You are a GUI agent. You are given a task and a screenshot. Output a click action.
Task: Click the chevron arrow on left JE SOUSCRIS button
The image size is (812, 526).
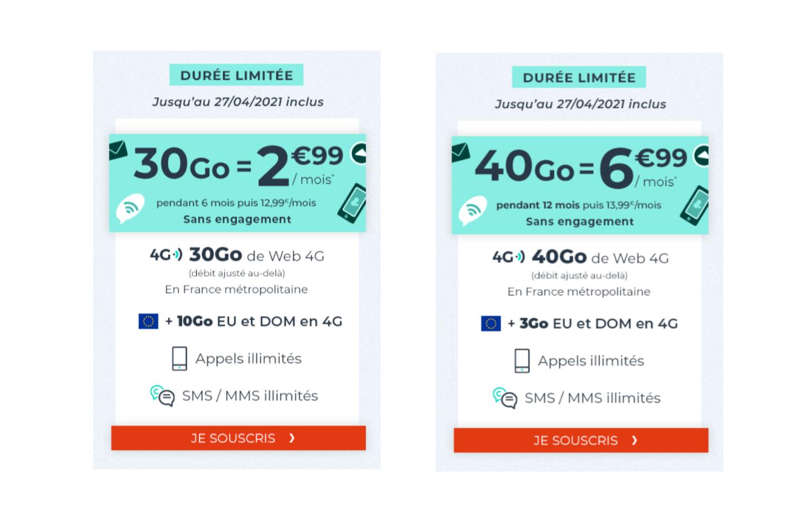tap(292, 438)
